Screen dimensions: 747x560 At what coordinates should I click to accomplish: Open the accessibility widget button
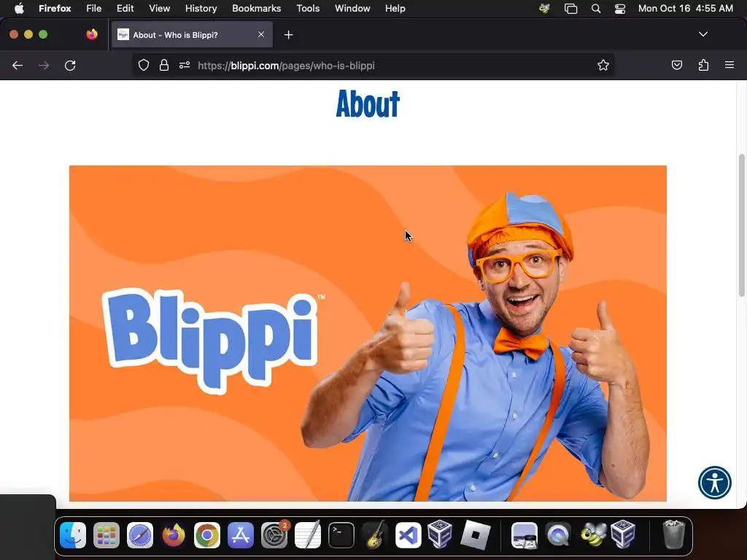tap(714, 483)
